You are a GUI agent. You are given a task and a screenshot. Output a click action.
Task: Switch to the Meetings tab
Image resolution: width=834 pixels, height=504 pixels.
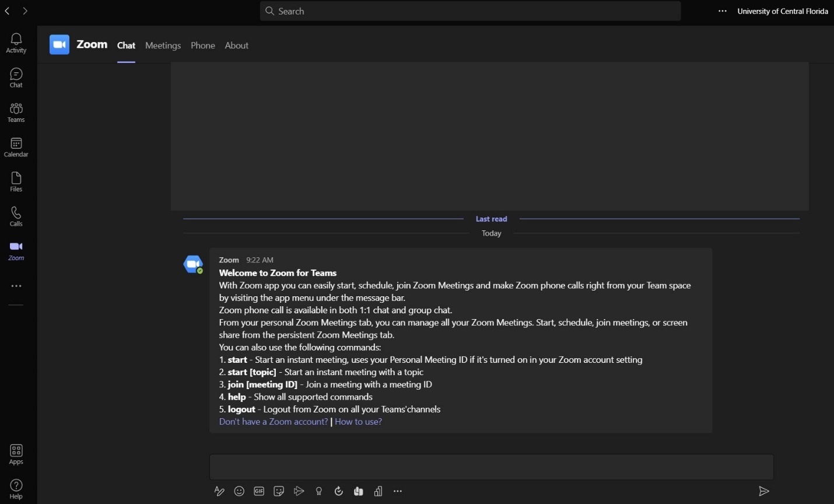point(163,45)
